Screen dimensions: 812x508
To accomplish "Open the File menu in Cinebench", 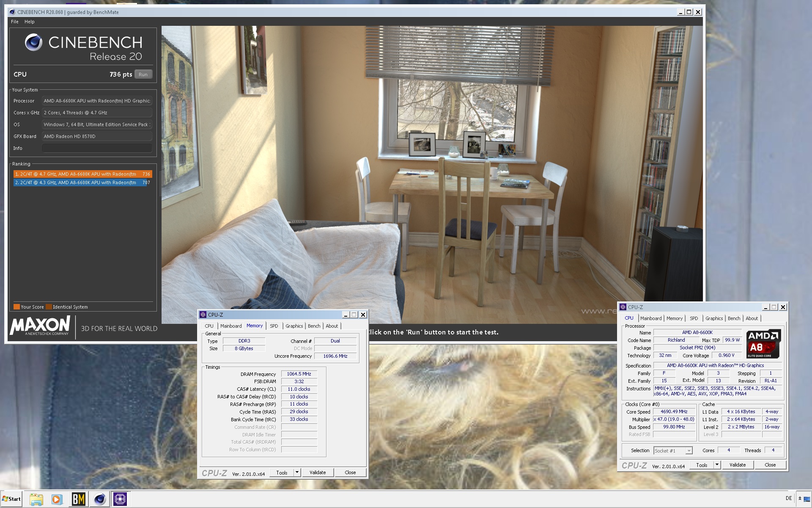I will pyautogui.click(x=15, y=22).
